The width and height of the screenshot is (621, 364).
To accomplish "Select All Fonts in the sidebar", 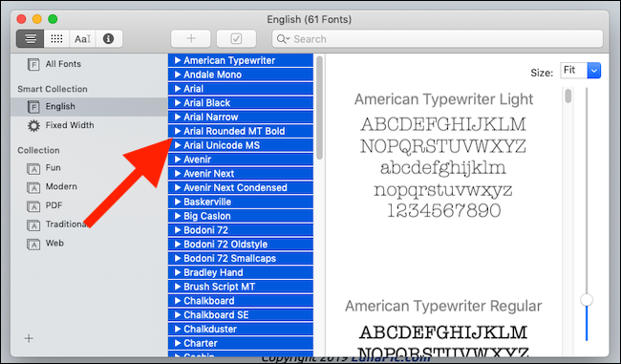I will coord(63,64).
